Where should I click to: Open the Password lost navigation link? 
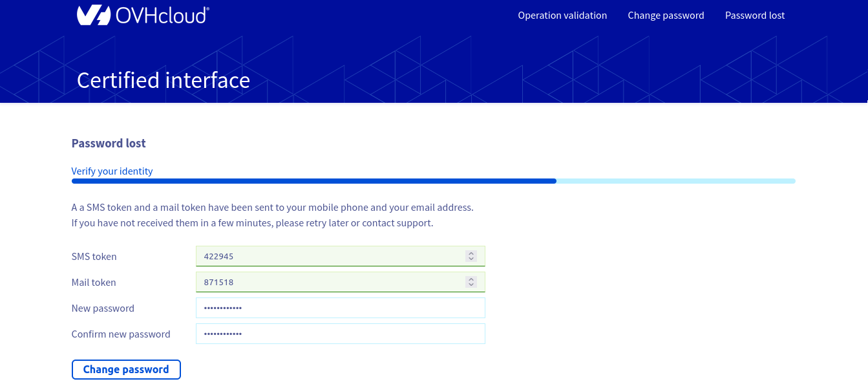pos(755,16)
